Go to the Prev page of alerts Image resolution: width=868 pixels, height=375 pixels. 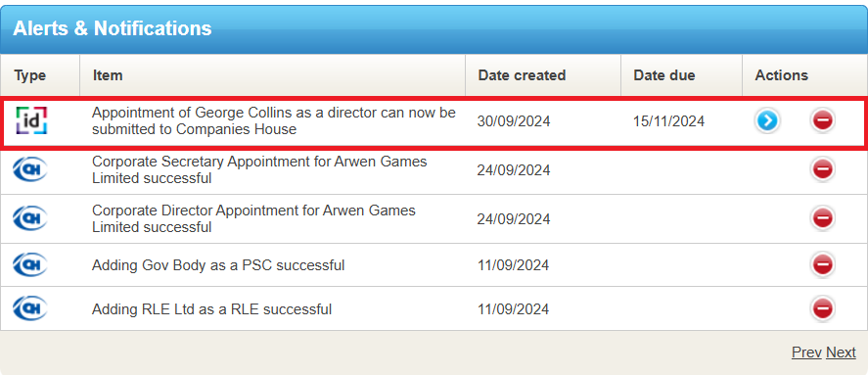pyautogui.click(x=806, y=352)
